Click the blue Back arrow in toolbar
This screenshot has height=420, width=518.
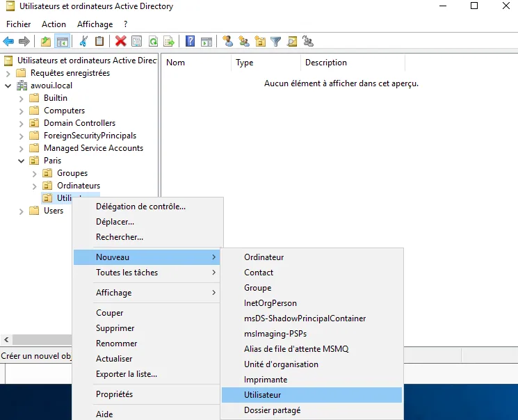pyautogui.click(x=8, y=41)
